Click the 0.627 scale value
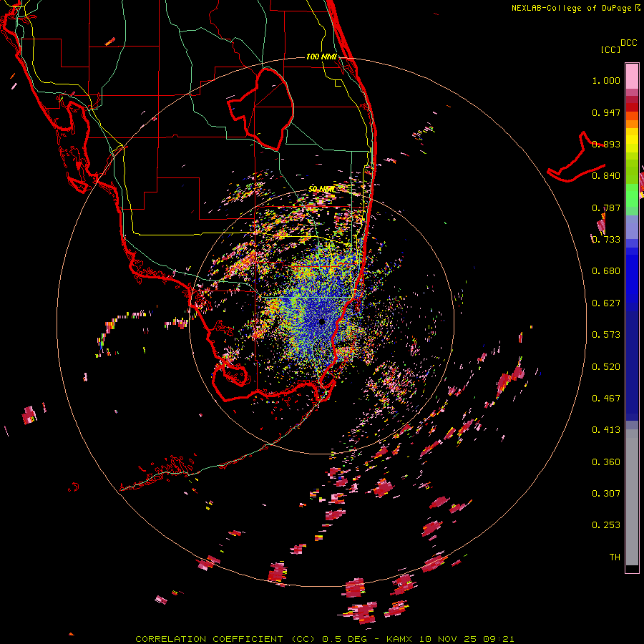Image resolution: width=644 pixels, height=644 pixels. point(606,303)
